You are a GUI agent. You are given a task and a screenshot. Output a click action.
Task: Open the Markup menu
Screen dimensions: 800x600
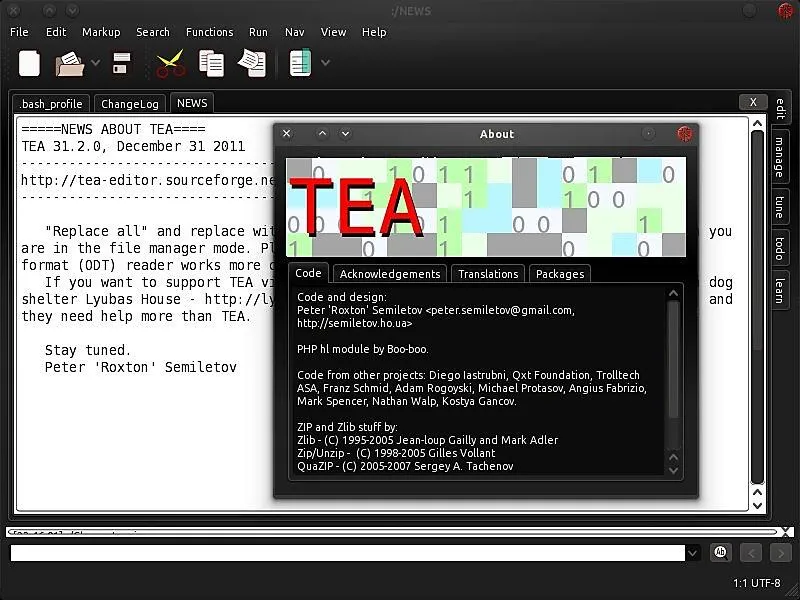click(x=100, y=32)
